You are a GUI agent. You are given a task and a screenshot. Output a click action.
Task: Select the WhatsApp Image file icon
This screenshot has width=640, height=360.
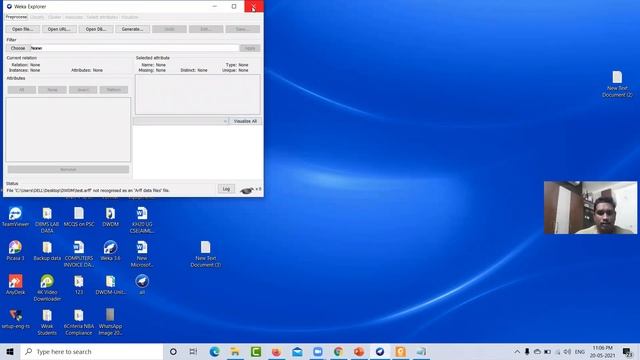[110, 322]
